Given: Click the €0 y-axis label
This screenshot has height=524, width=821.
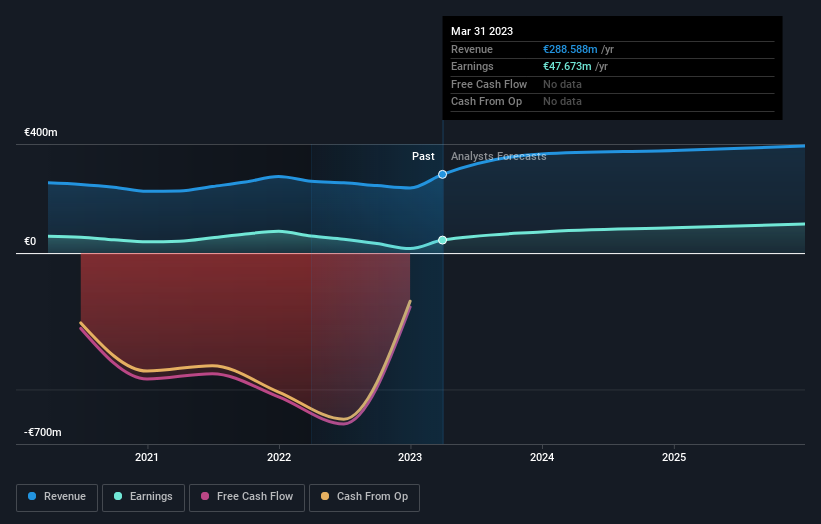Looking at the screenshot, I should 30,241.
